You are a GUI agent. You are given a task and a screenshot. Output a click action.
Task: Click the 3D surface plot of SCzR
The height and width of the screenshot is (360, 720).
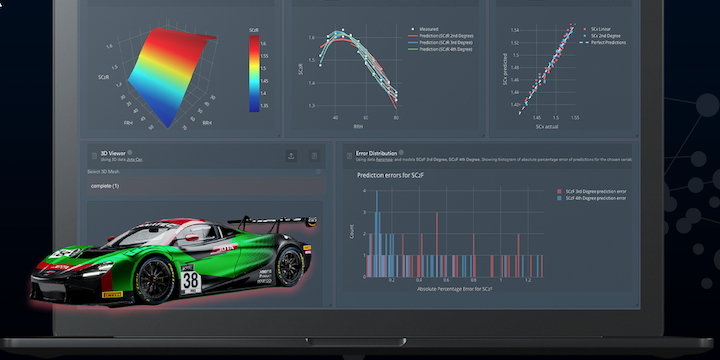click(171, 73)
